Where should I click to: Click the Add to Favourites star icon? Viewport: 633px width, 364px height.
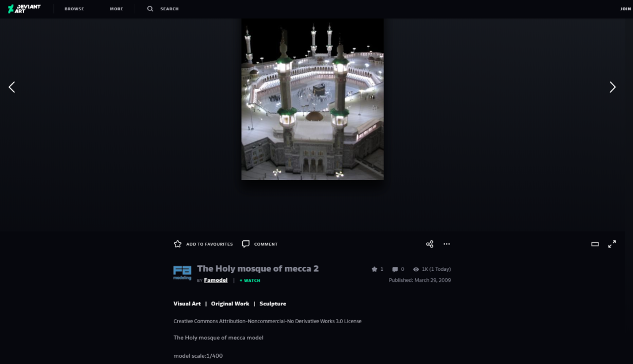point(178,244)
